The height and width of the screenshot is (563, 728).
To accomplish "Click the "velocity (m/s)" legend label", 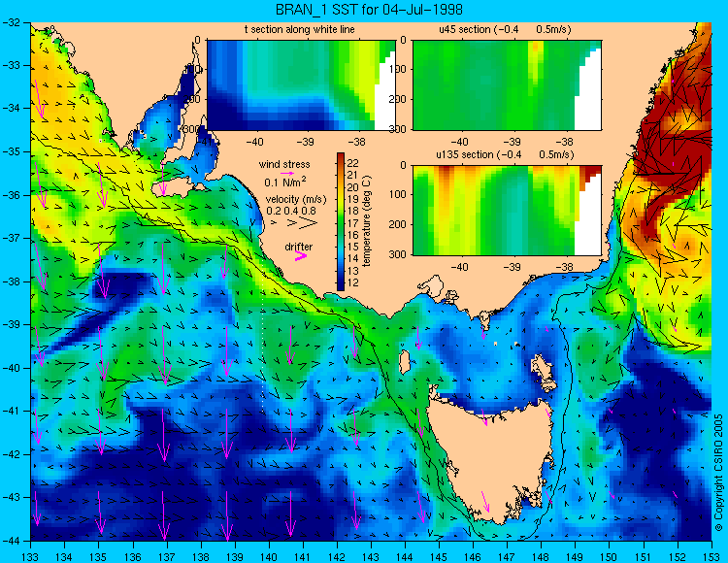I will pos(296,200).
